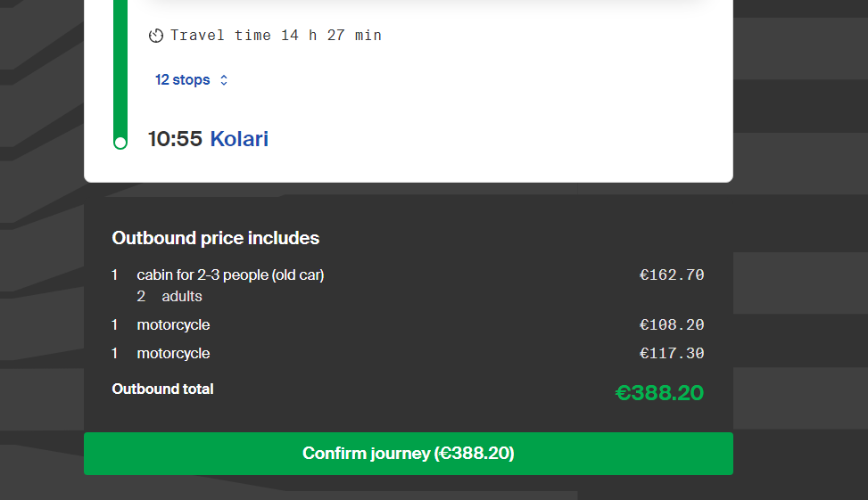Click the green €388.20 total amount
Viewport: 868px width, 500px height.
[x=659, y=392]
